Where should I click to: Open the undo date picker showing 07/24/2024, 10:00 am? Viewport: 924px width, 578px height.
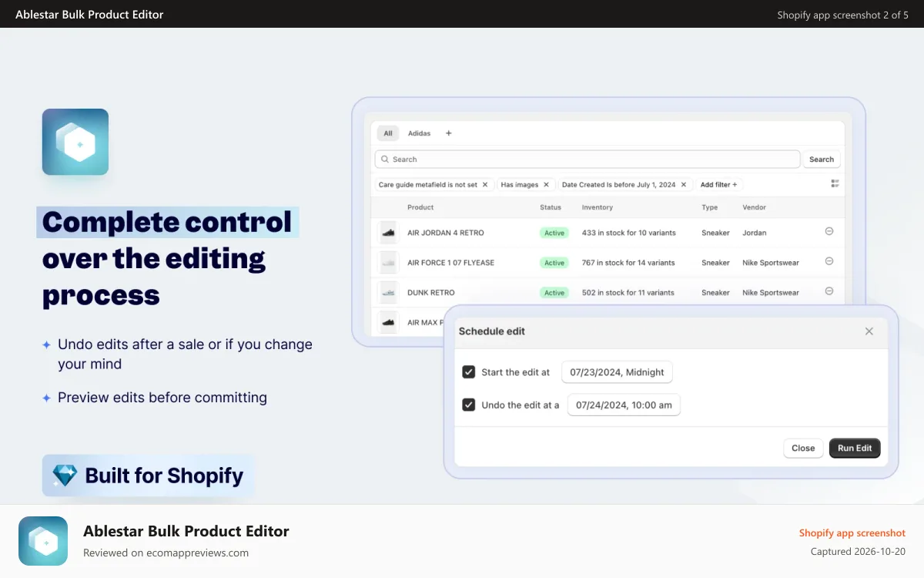[x=624, y=405]
